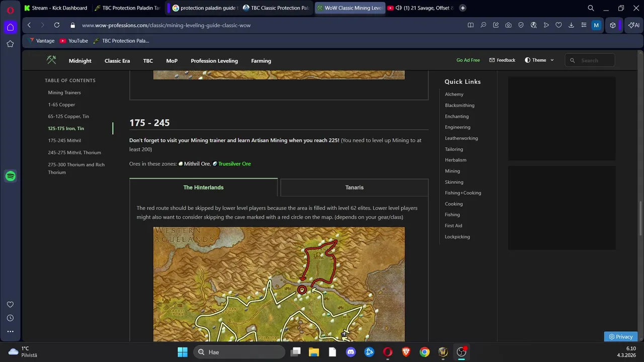Mute the 21 Savage tab audio icon
This screenshot has width=644, height=362.
398,8
